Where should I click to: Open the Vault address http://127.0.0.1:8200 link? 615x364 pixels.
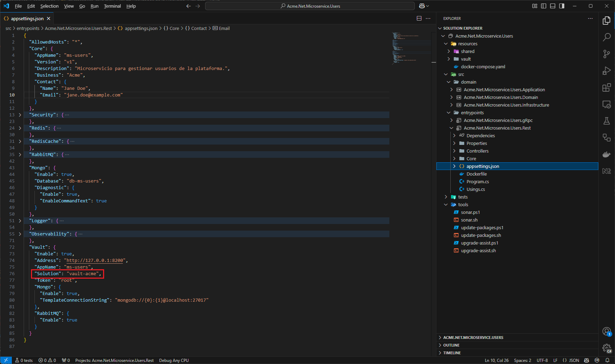pyautogui.click(x=95, y=260)
